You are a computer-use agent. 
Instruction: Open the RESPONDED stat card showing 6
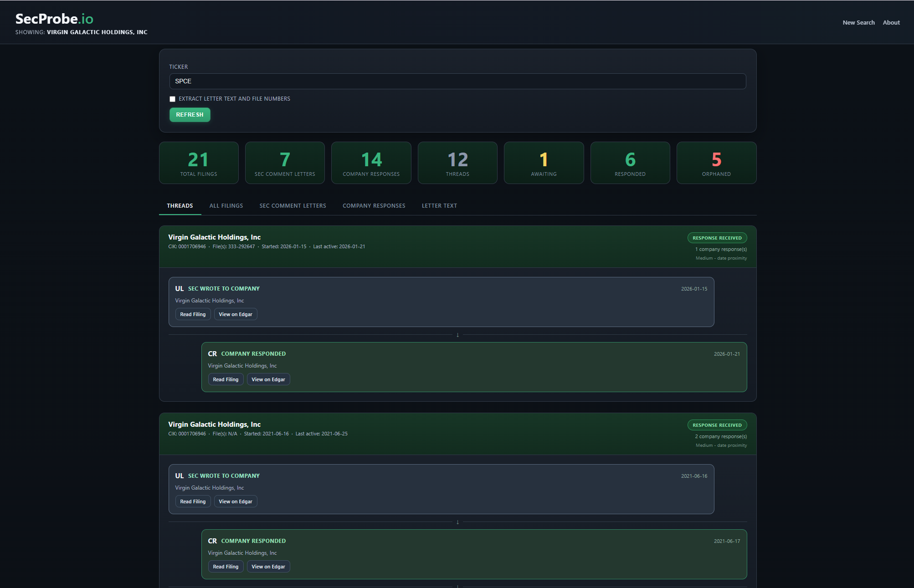[630, 163]
